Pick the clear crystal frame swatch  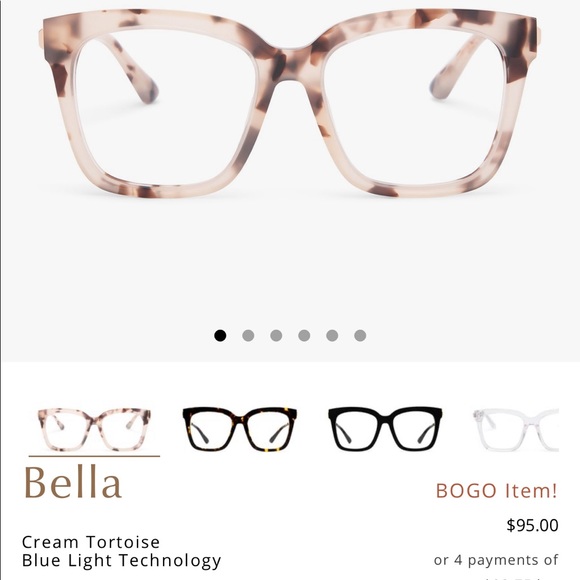tap(516, 429)
